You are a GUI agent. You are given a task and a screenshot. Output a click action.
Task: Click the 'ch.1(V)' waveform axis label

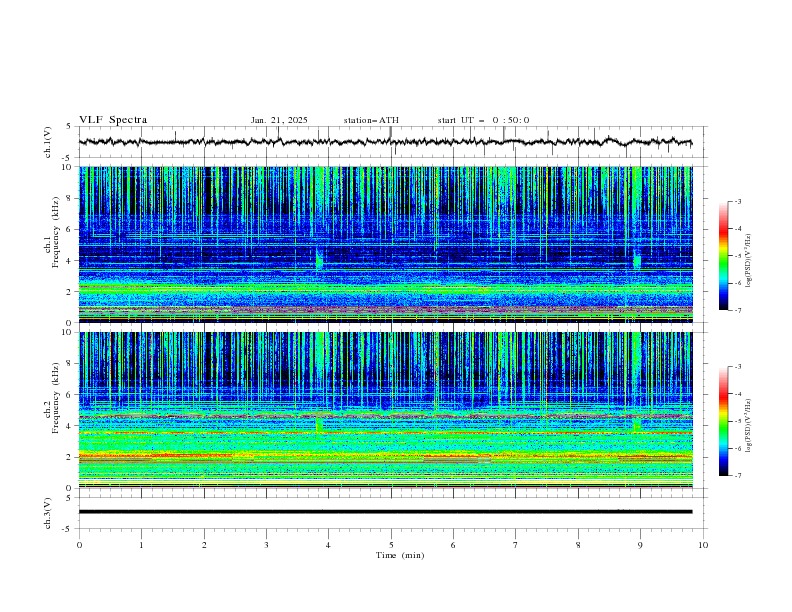[48, 142]
